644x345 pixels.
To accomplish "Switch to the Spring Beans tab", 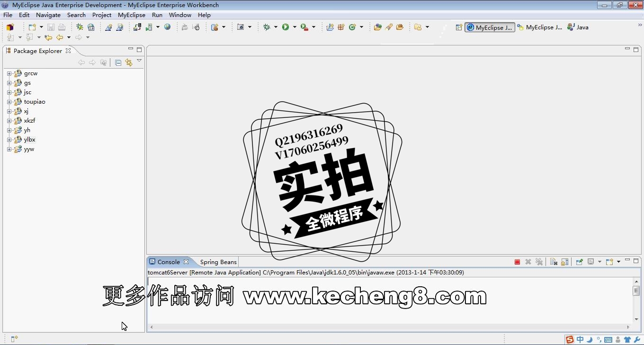I will click(218, 262).
